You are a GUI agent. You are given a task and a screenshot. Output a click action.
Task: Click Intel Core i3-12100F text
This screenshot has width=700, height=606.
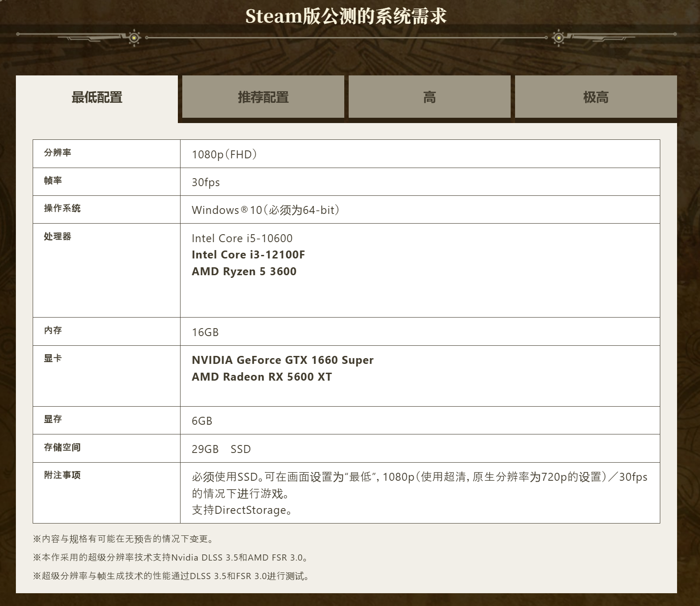pos(248,254)
